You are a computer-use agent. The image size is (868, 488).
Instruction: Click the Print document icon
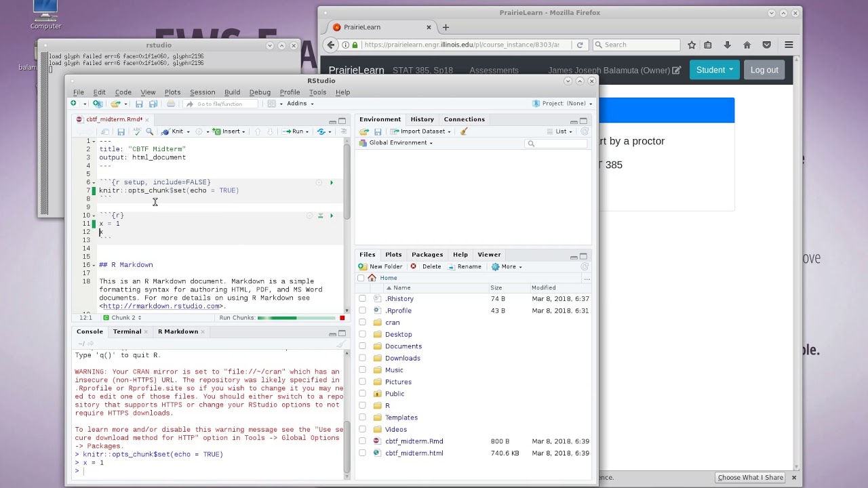[171, 104]
